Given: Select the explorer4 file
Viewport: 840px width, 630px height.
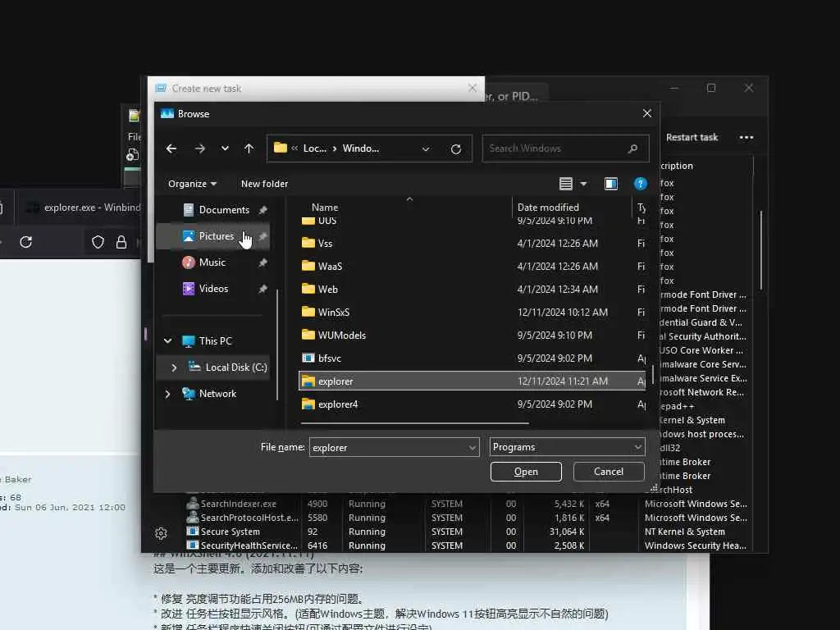Looking at the screenshot, I should point(472,404).
